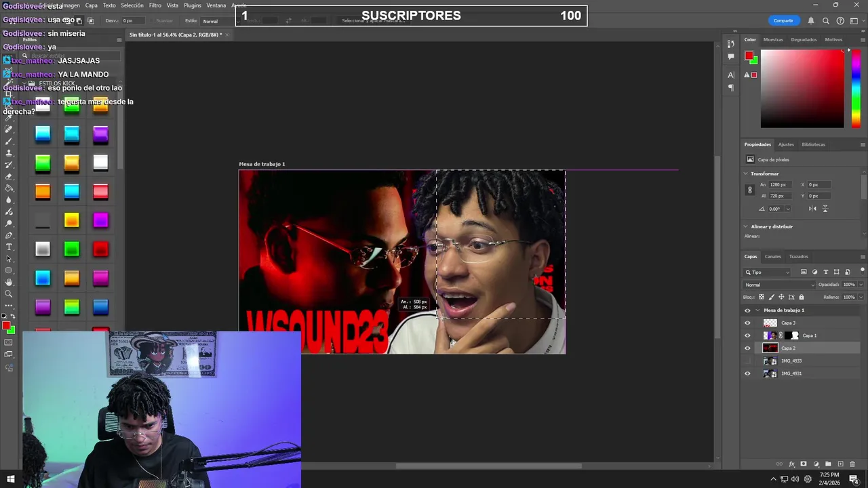Add a layer mask
The width and height of the screenshot is (868, 488).
coord(804,464)
